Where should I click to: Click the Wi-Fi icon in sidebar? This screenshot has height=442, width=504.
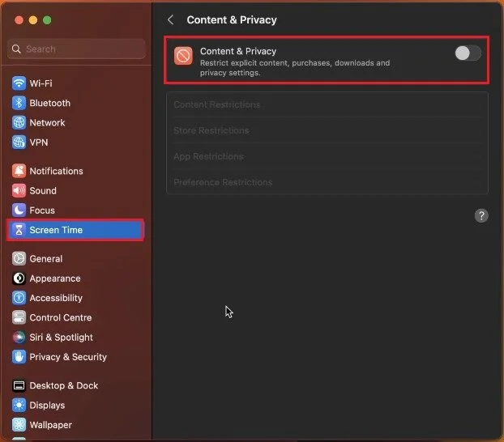[x=19, y=83]
